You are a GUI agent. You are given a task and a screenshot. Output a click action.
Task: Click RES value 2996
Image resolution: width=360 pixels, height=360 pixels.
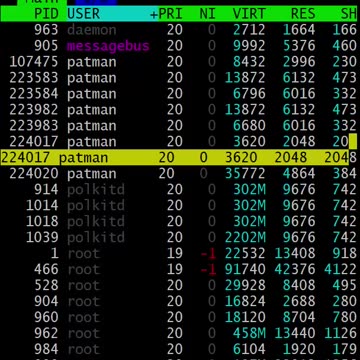(299, 62)
